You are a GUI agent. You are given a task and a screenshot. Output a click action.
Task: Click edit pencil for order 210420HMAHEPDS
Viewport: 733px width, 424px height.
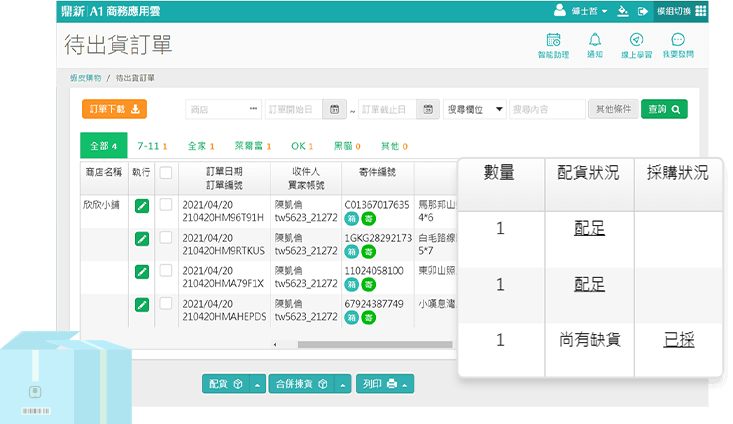[141, 304]
